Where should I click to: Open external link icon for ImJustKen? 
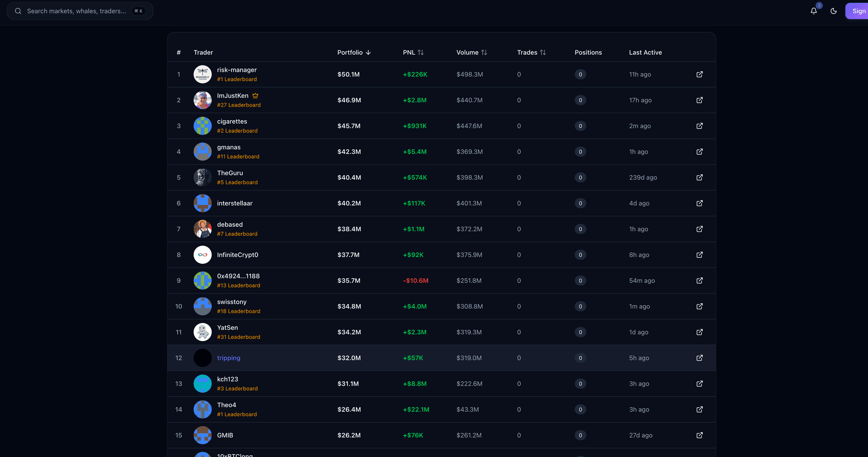699,100
